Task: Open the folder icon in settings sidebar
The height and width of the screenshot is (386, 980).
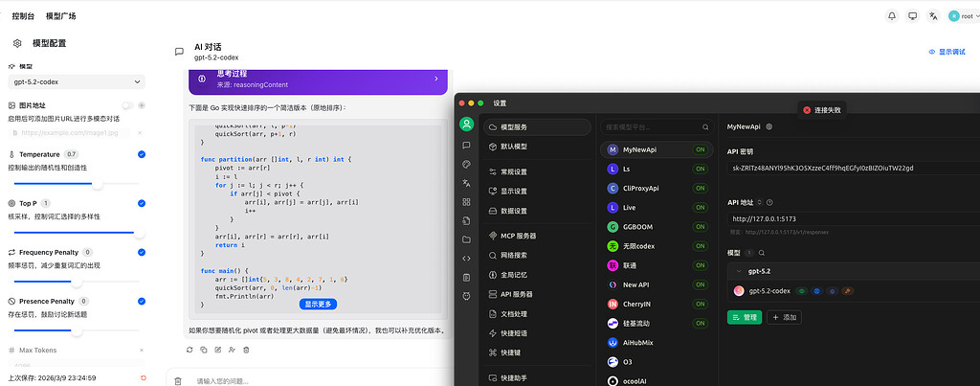Action: [466, 239]
